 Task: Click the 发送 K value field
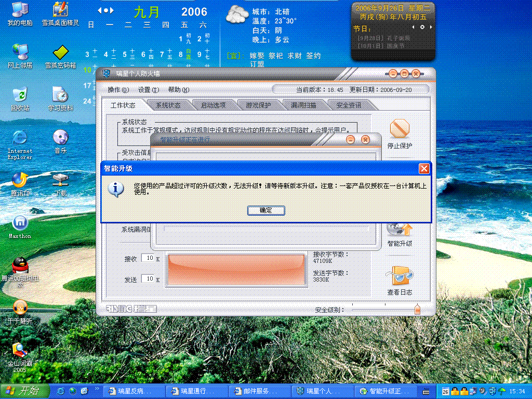(x=148, y=279)
